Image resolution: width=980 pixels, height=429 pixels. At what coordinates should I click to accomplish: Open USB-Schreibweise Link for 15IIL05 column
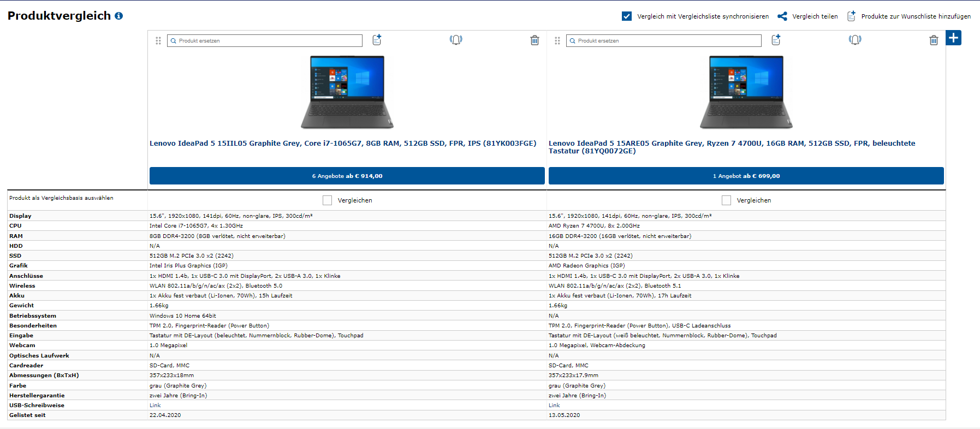tap(155, 406)
